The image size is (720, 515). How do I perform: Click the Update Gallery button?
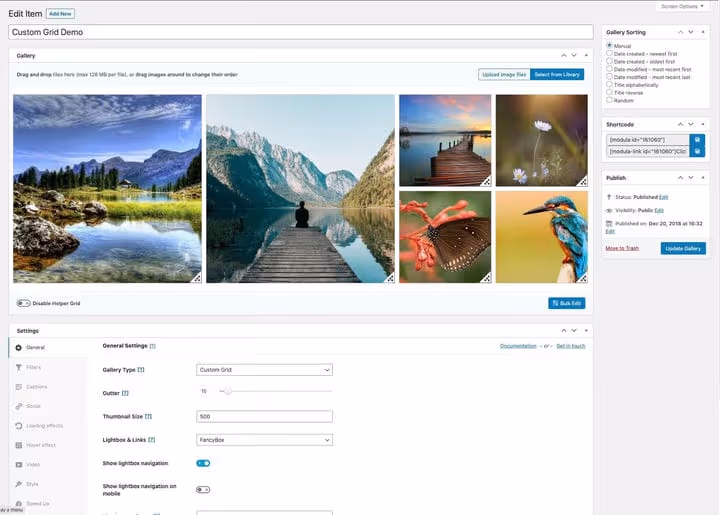coord(683,248)
